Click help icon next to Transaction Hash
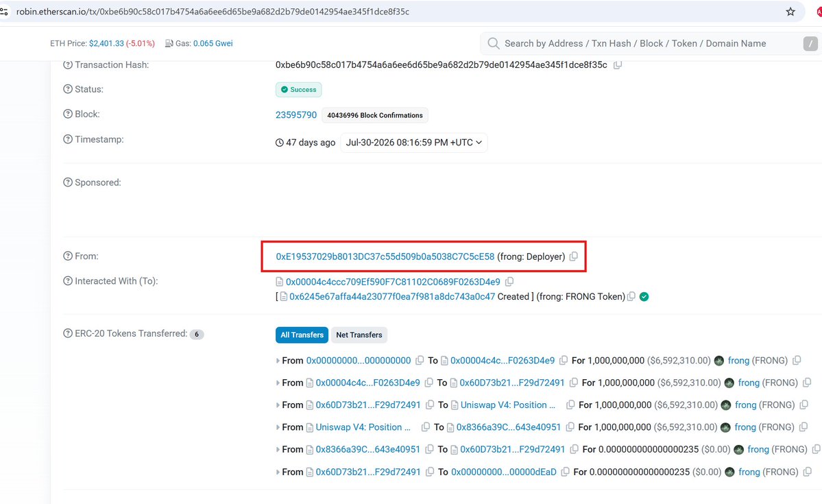Screen dimensions: 822x504 coord(68,64)
